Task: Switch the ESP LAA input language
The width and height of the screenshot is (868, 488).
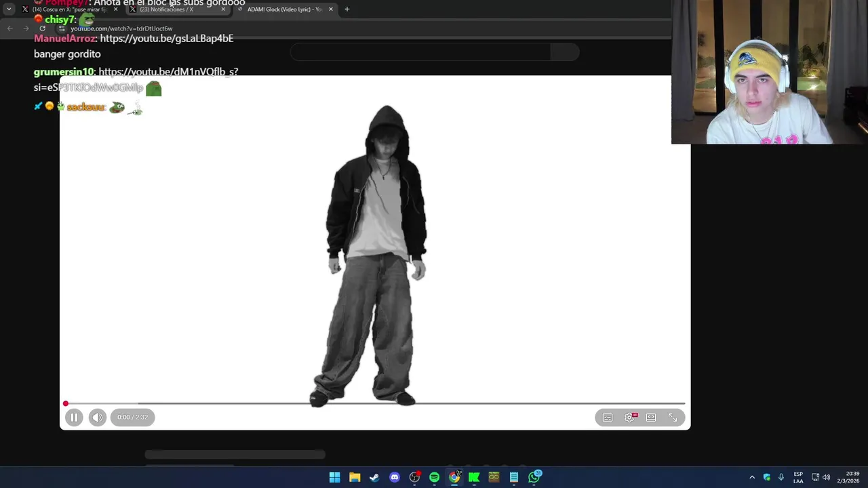Action: click(x=798, y=477)
